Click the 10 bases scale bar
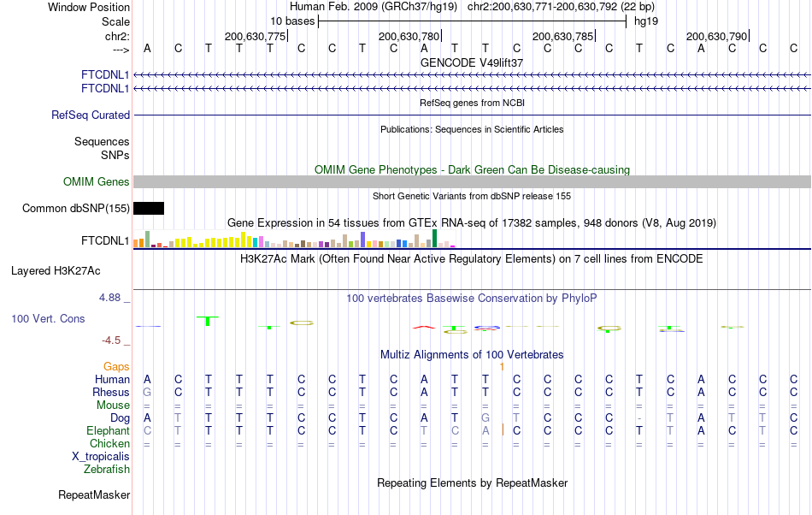 473,21
